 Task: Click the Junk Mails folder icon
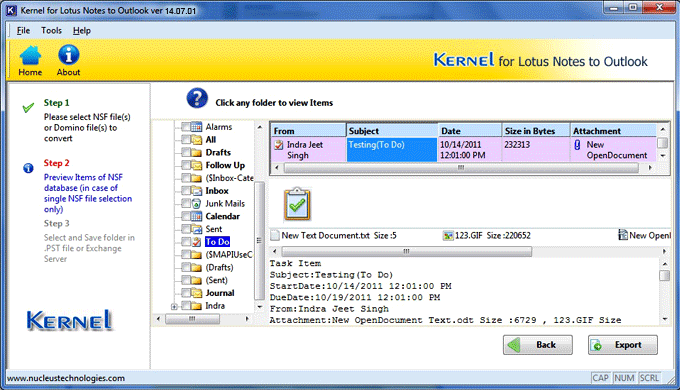pos(196,203)
